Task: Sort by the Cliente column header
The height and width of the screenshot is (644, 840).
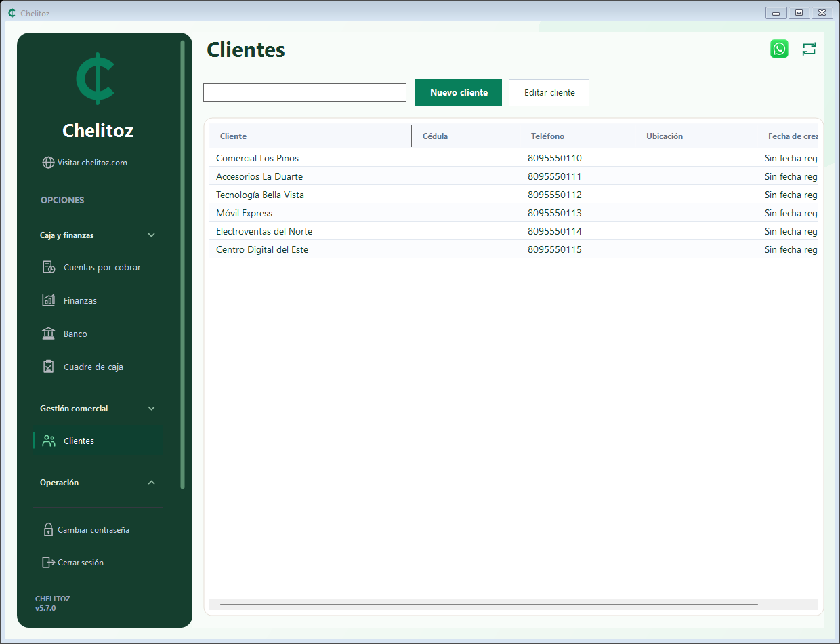Action: [x=310, y=136]
